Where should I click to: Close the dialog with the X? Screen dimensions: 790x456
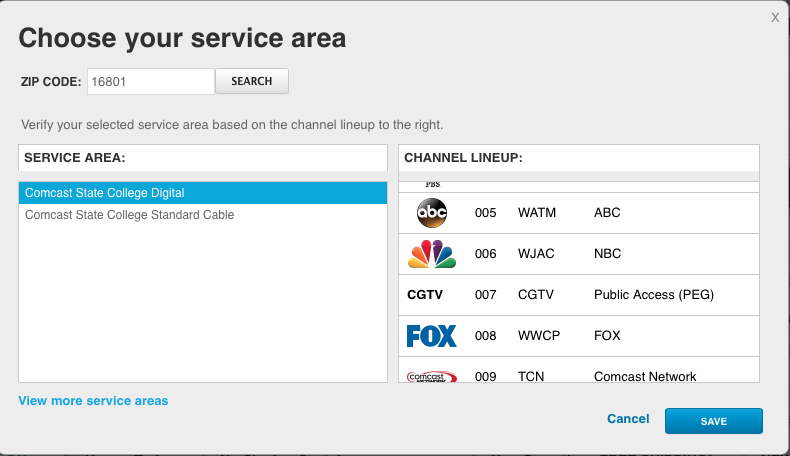[775, 17]
